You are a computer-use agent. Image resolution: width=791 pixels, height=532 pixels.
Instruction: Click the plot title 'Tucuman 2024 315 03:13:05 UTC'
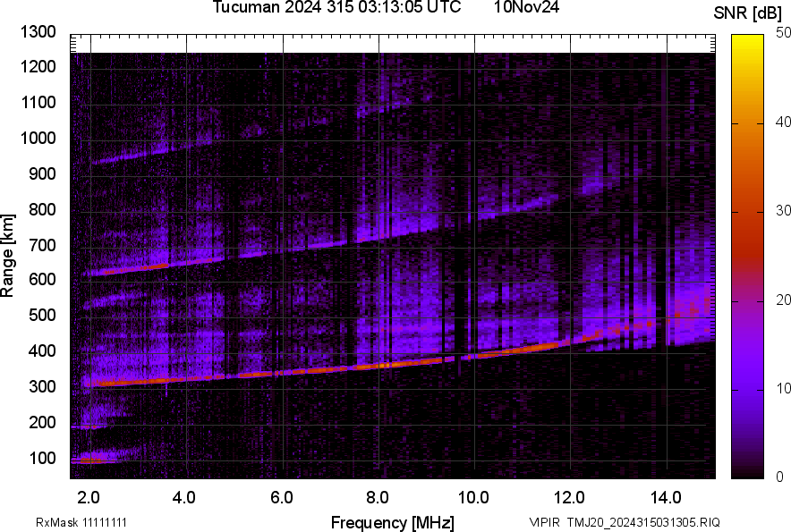[336, 7]
